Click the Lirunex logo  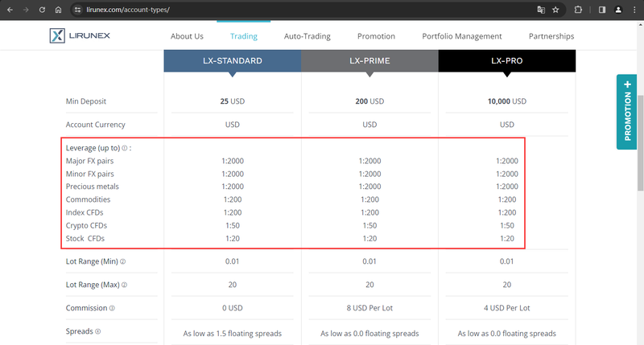coord(80,35)
